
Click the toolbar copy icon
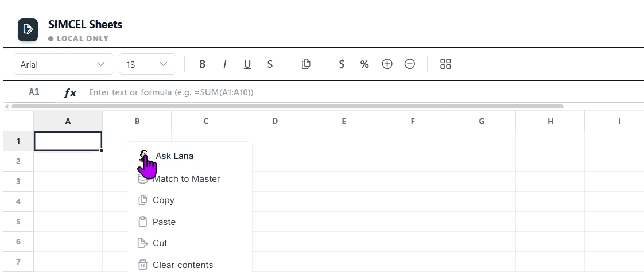[x=306, y=64]
